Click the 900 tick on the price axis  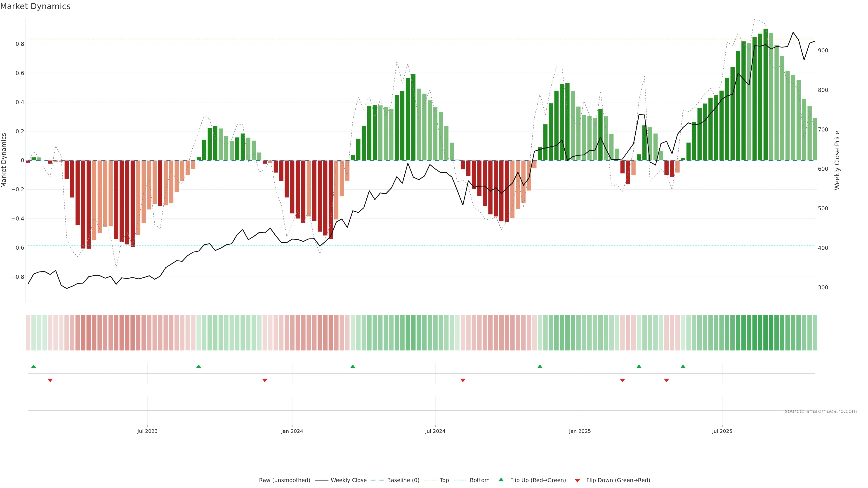[823, 51]
